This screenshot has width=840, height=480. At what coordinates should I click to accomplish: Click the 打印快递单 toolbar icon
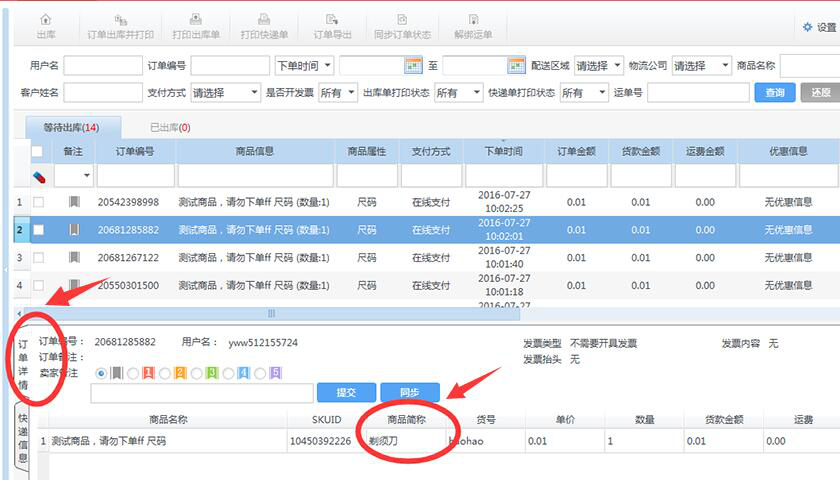click(265, 21)
